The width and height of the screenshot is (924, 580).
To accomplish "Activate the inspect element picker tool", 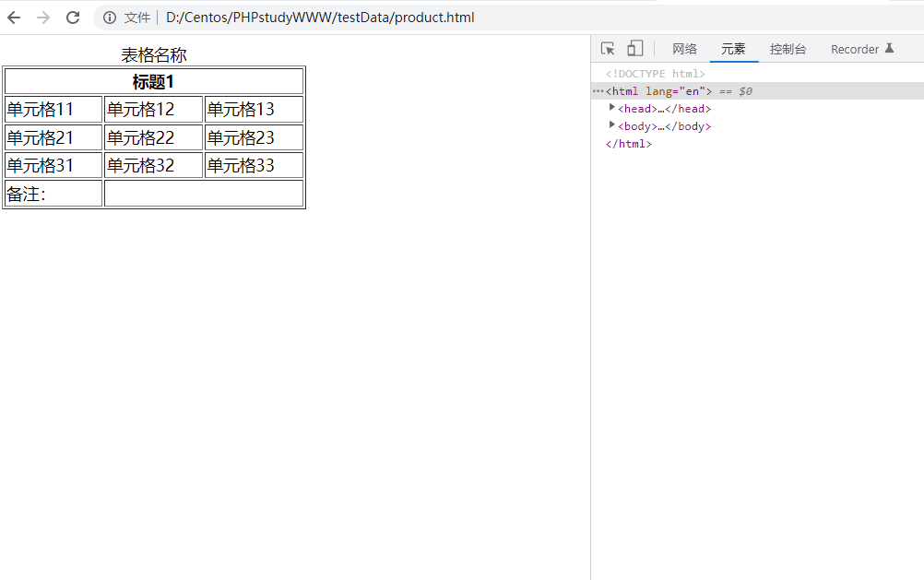I will pos(608,48).
